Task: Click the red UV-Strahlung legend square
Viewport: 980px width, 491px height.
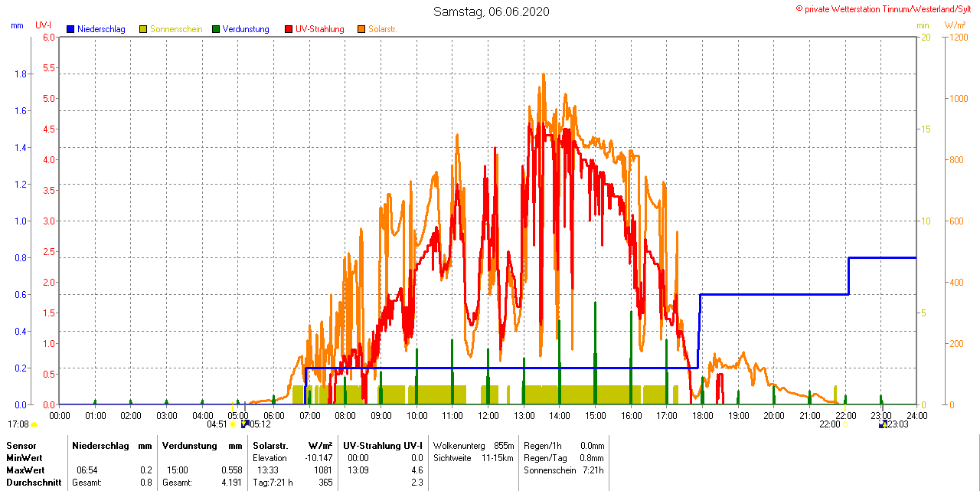Action: (x=289, y=29)
